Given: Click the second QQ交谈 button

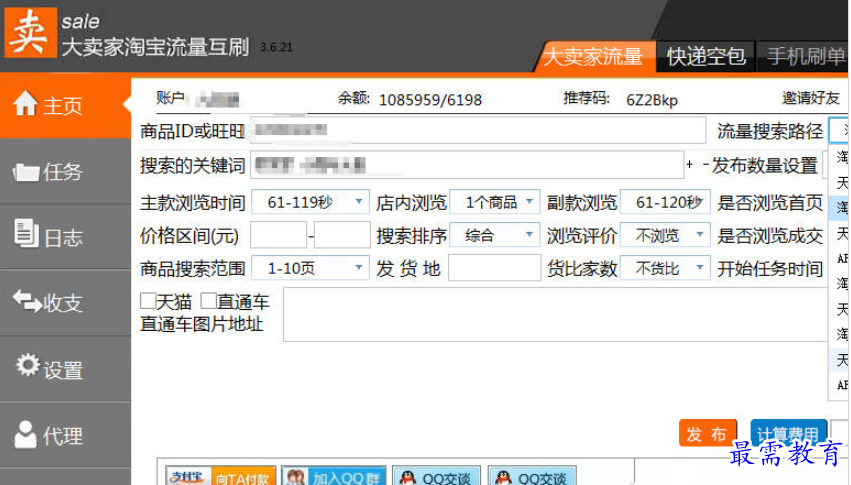Looking at the screenshot, I should (532, 476).
